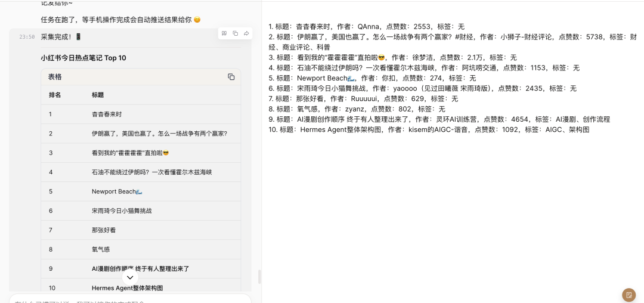Click right panel line 6 with 作者 yaoooo
Viewport: 644px width, 303px height.
[423, 88]
